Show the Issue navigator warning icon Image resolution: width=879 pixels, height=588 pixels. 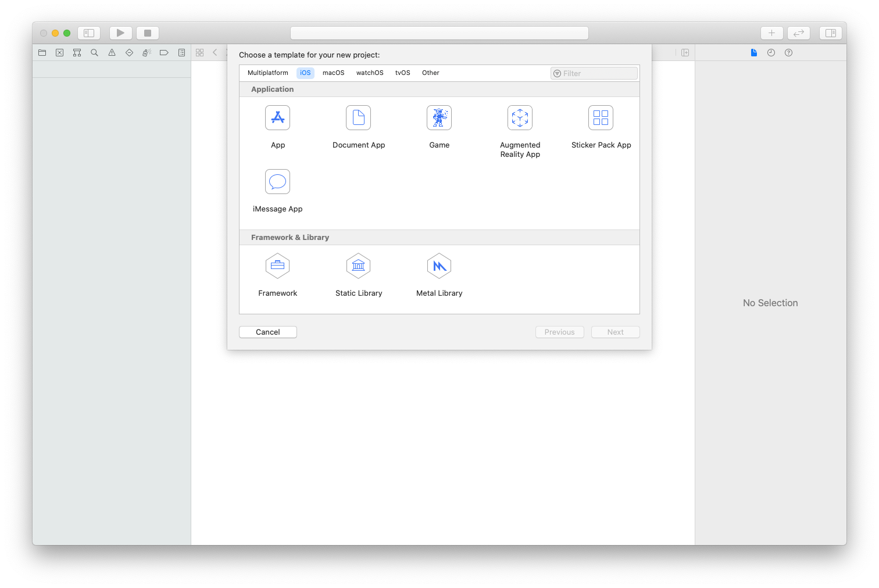point(112,52)
